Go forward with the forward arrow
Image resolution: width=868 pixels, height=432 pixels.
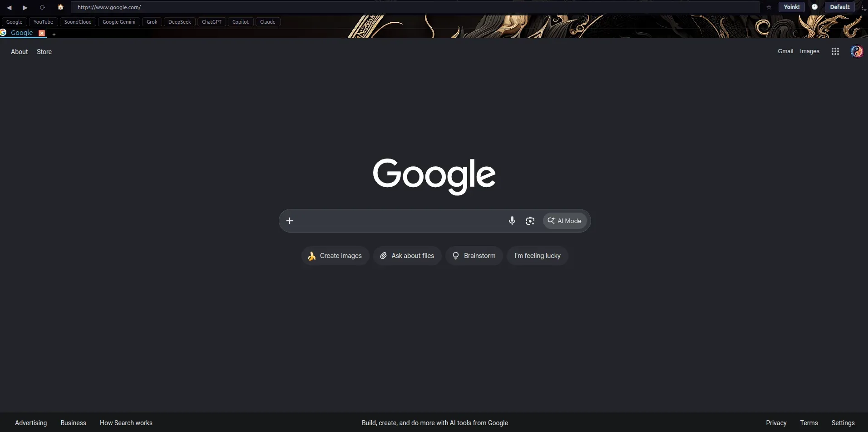coord(25,7)
